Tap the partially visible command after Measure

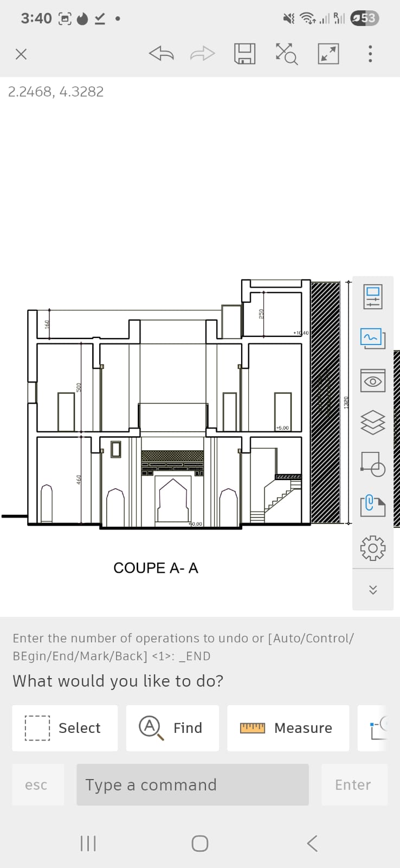tap(374, 728)
